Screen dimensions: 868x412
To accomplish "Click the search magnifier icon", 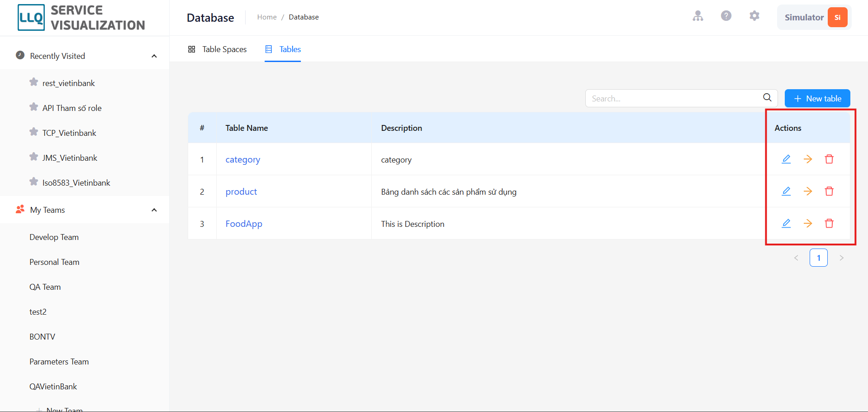I will pos(767,98).
